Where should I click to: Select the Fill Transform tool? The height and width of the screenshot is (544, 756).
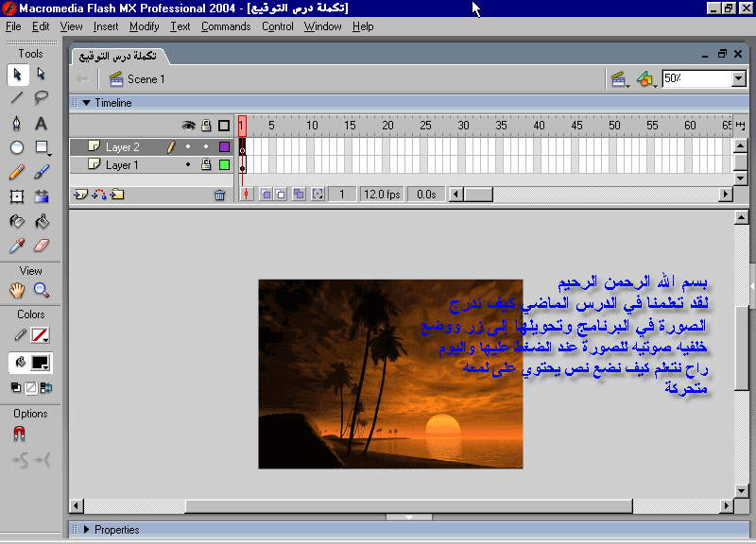point(42,196)
